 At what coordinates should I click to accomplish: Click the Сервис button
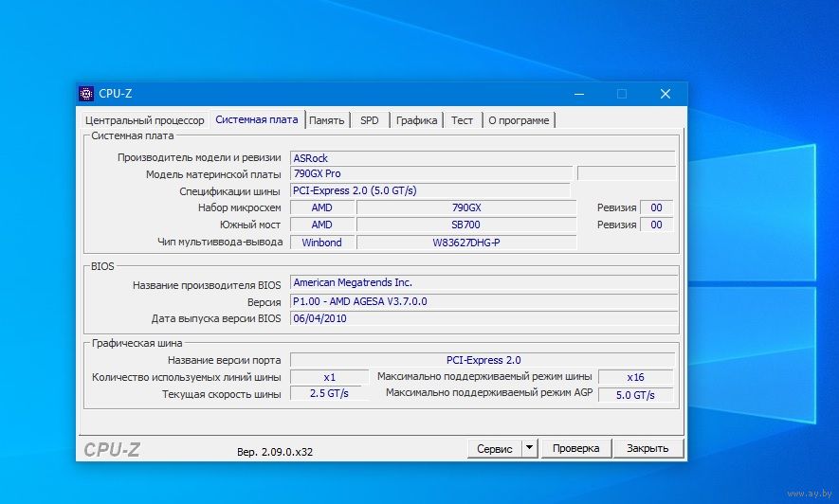[495, 449]
